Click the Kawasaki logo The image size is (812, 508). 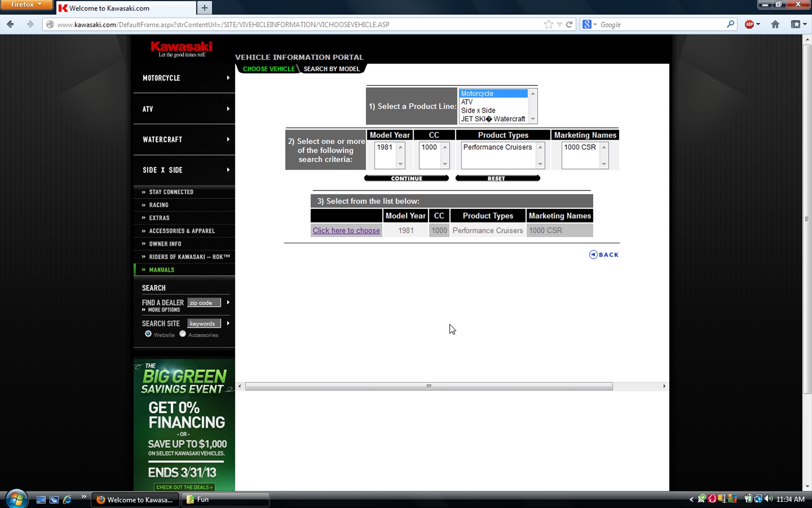tap(181, 49)
